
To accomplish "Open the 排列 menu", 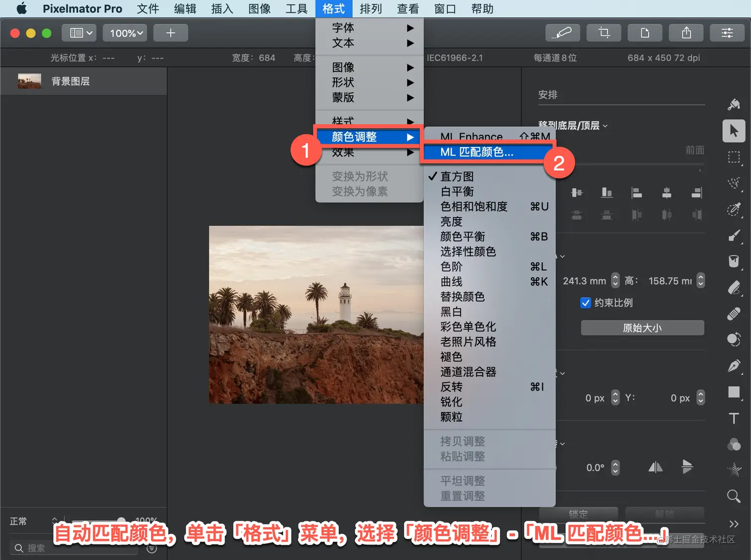I will pyautogui.click(x=371, y=8).
